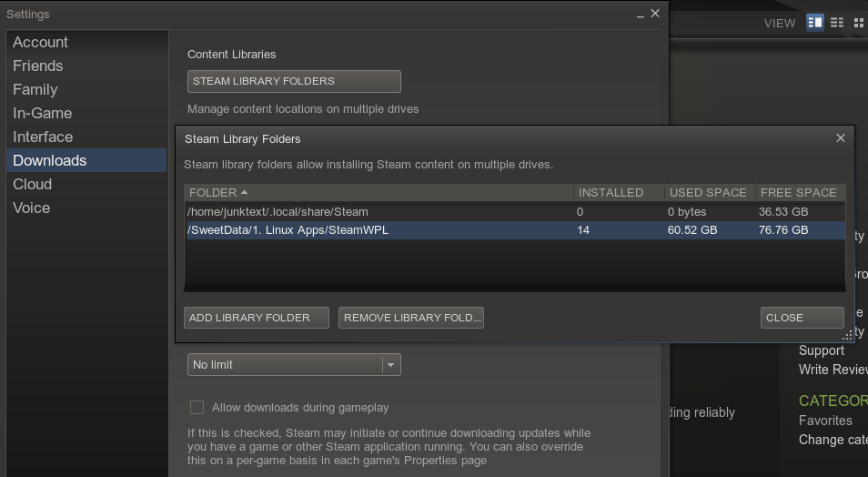Image resolution: width=868 pixels, height=477 pixels.
Task: Click the 76.76 GB free space cell
Action: tap(782, 230)
